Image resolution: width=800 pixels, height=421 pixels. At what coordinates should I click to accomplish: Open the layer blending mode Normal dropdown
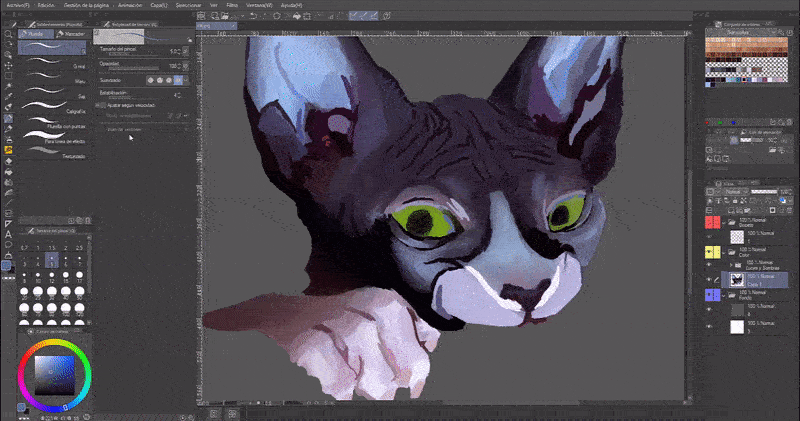737,192
